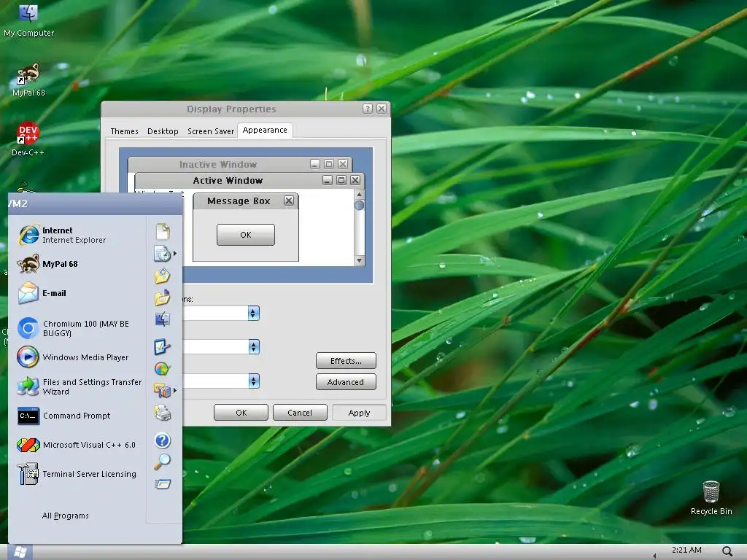The image size is (747, 560).
Task: Show hidden tray icons arrow near clock
Action: [654, 555]
